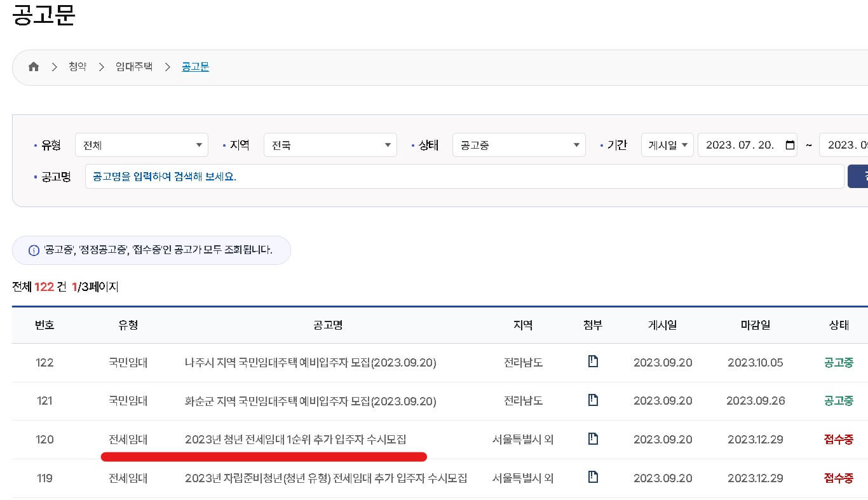The height and width of the screenshot is (500, 868).
Task: Open the attachment icon for announcement 121
Action: [x=593, y=401]
